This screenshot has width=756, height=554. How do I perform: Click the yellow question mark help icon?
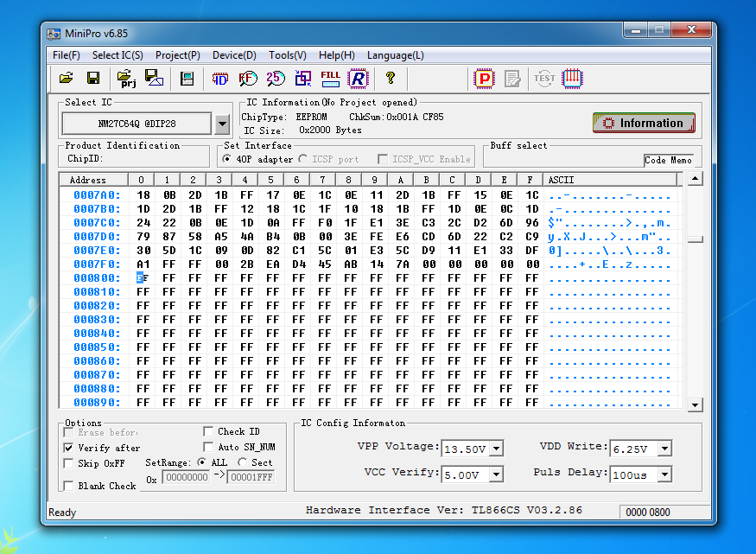(x=391, y=79)
